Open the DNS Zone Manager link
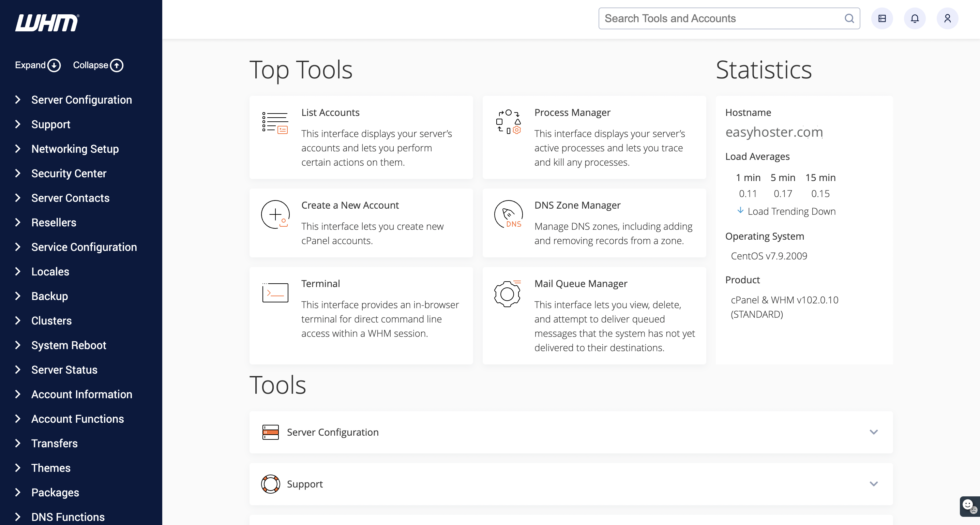Image resolution: width=980 pixels, height=525 pixels. pyautogui.click(x=577, y=205)
